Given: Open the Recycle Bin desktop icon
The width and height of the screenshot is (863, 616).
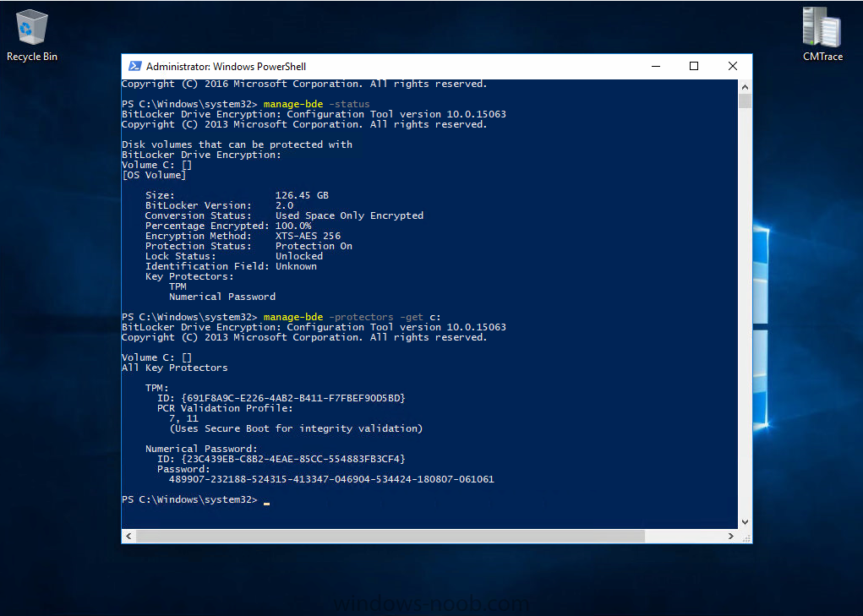Looking at the screenshot, I should pyautogui.click(x=32, y=35).
